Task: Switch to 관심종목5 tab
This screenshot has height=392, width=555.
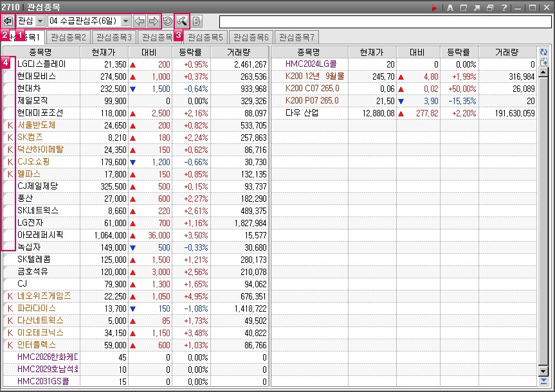Action: tap(205, 37)
